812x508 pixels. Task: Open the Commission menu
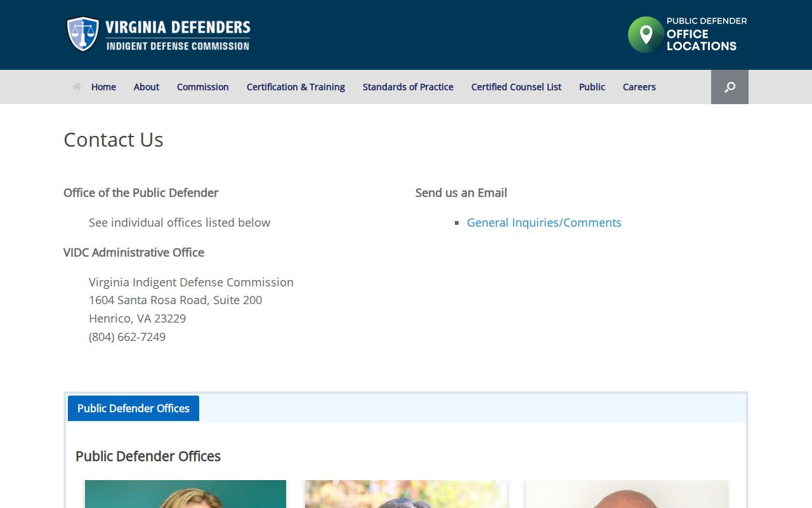click(x=203, y=87)
